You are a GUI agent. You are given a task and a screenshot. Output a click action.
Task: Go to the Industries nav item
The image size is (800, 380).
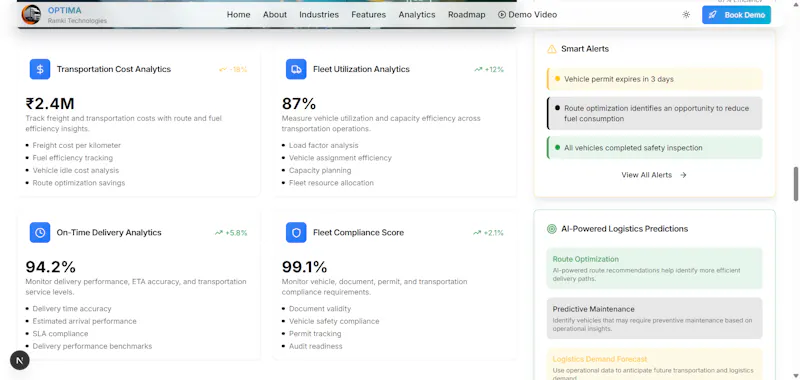click(x=319, y=15)
